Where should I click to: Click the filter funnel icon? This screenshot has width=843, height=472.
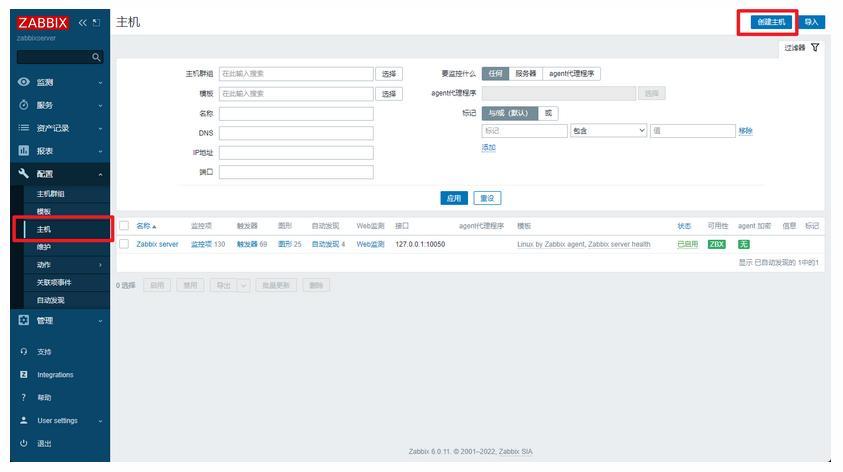pos(815,47)
